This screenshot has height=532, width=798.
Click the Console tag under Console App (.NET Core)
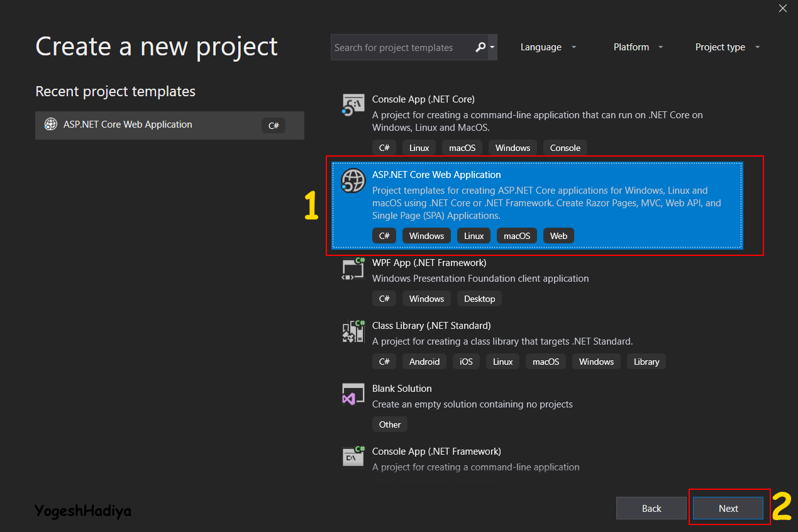565,148
